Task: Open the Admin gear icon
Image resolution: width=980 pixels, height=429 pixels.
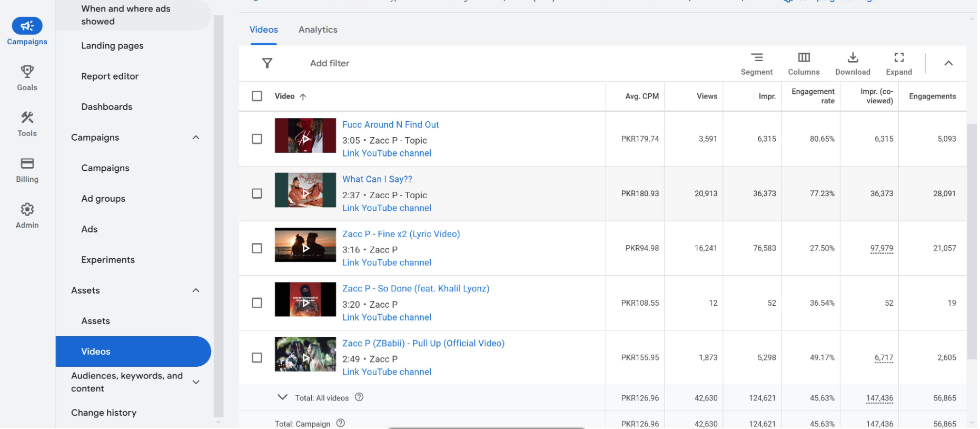Action: (27, 210)
